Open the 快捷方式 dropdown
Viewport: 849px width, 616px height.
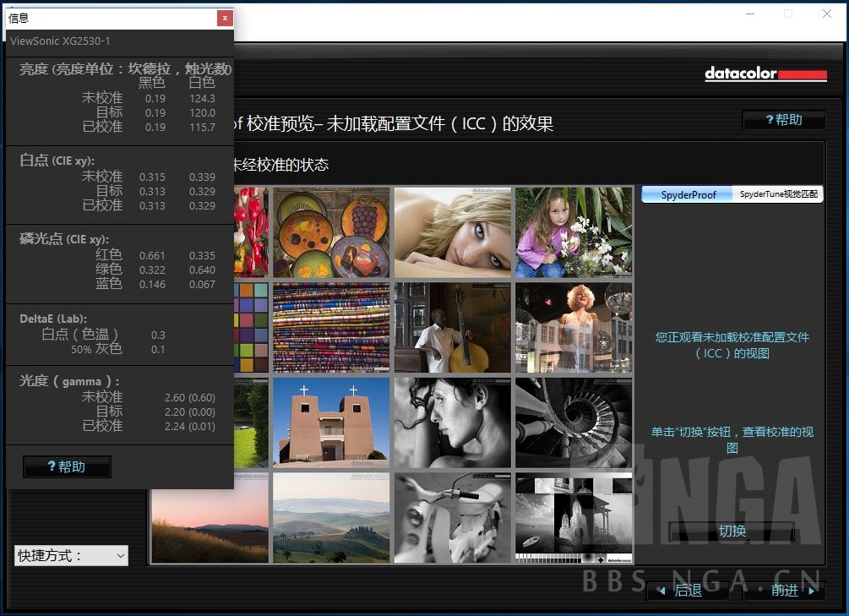point(70,555)
